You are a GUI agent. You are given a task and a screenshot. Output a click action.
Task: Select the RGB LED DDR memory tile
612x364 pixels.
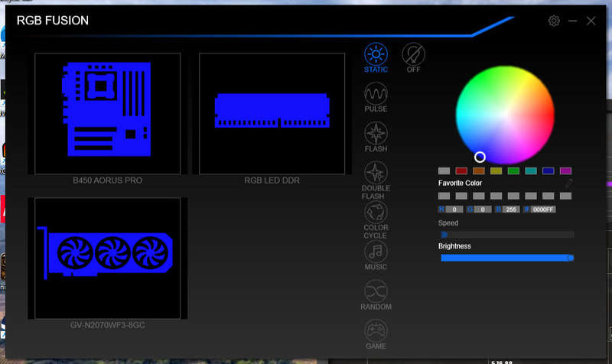272,113
